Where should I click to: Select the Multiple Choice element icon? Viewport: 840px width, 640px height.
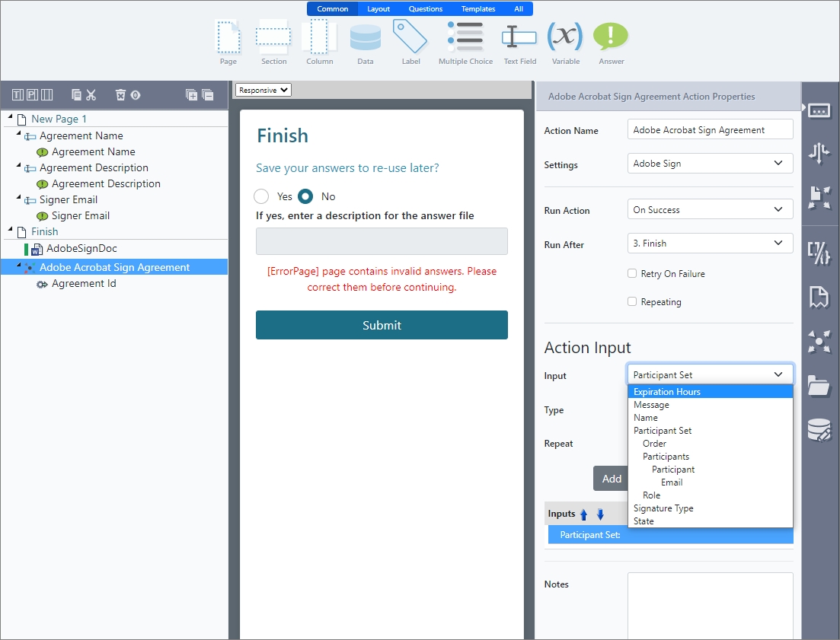click(465, 37)
